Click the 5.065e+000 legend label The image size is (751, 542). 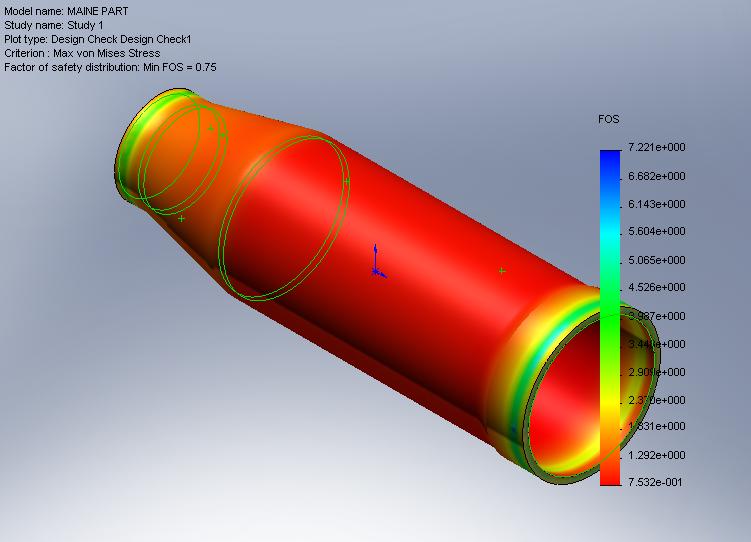[x=656, y=259]
